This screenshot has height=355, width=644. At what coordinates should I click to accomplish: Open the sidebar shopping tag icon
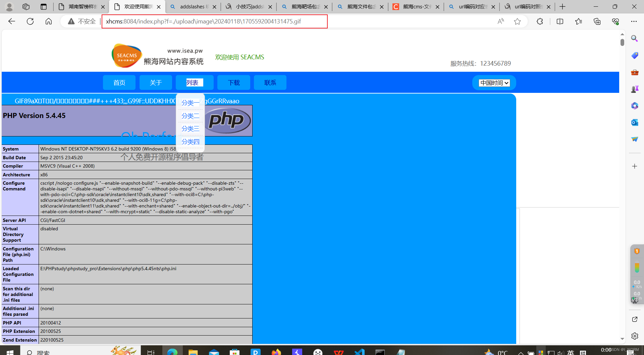[634, 55]
